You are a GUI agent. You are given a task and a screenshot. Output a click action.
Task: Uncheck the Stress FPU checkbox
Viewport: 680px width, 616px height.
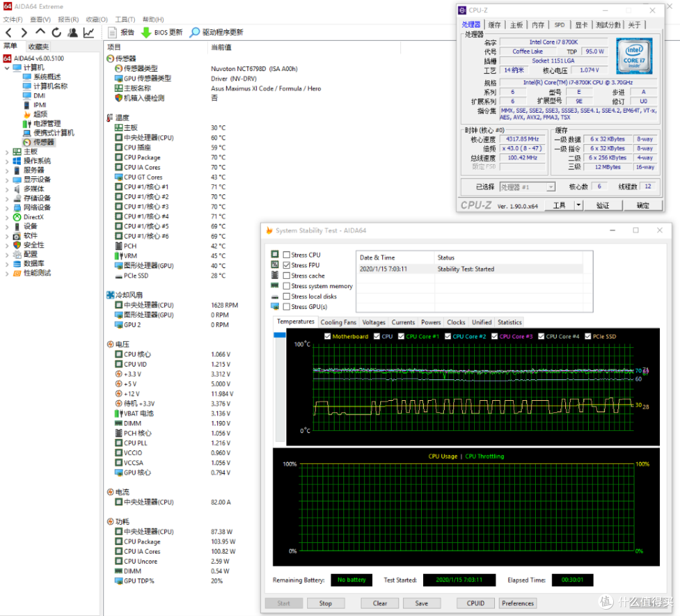point(286,265)
